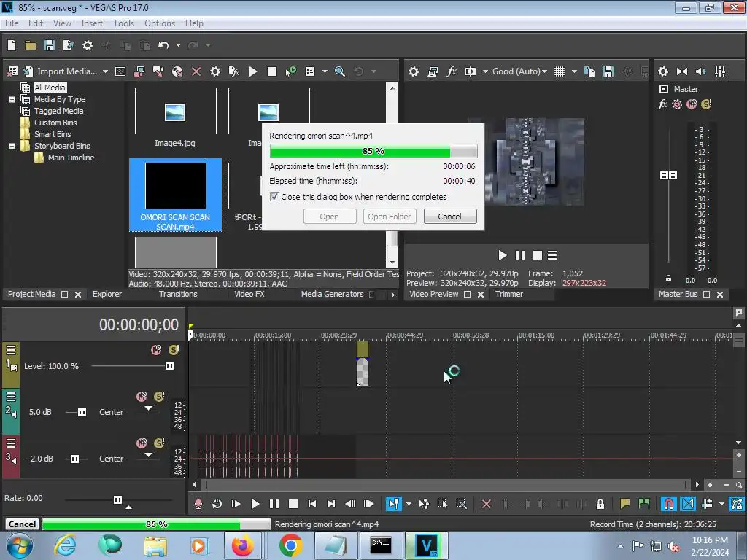
Task: Open the media properties gear in Project Media
Action: coord(215,71)
